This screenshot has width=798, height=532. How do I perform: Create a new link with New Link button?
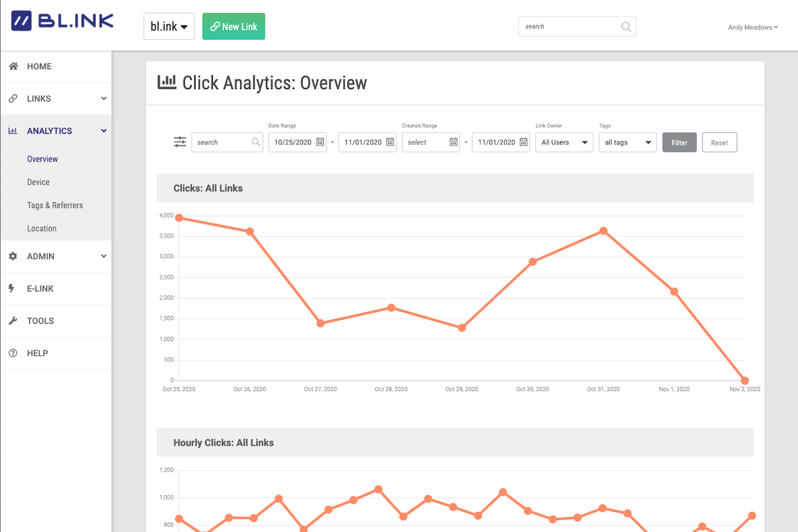point(233,27)
